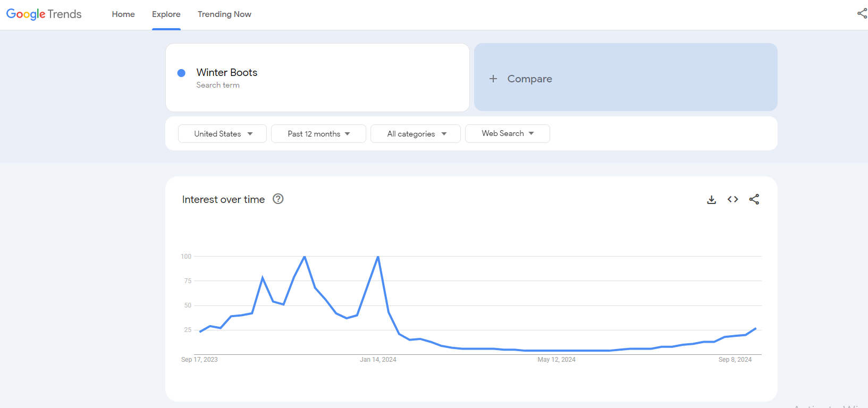The height and width of the screenshot is (408, 868).
Task: Click the Sep 17, 2023 axis label
Action: tap(199, 360)
